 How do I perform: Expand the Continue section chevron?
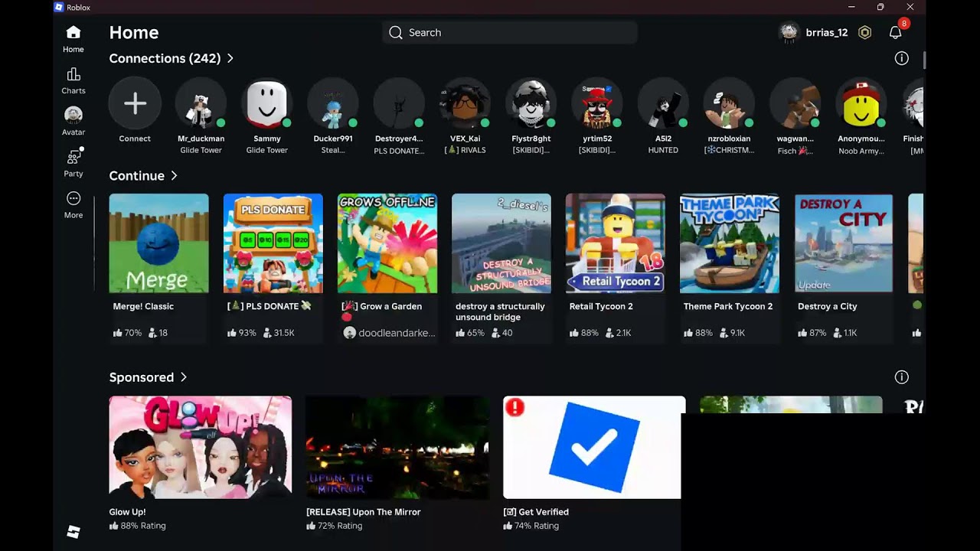[174, 176]
